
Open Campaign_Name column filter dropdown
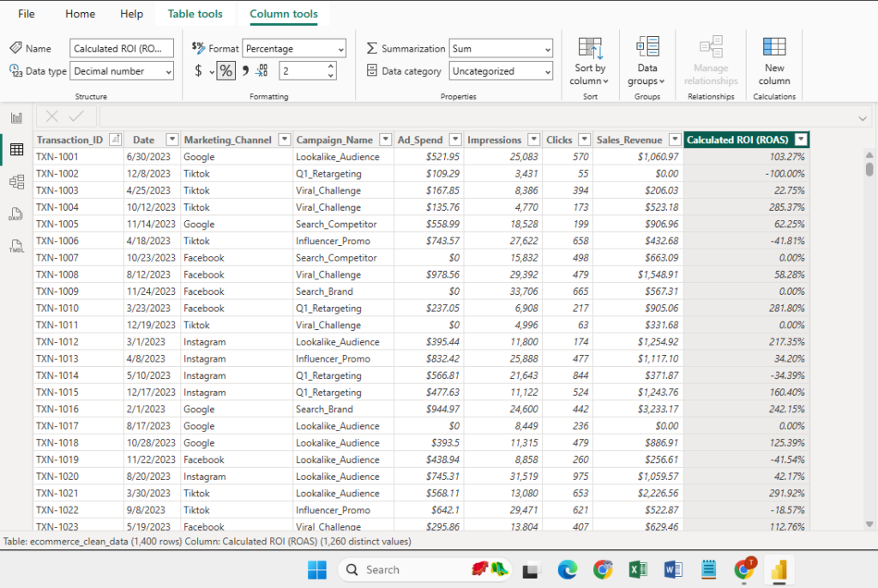385,140
